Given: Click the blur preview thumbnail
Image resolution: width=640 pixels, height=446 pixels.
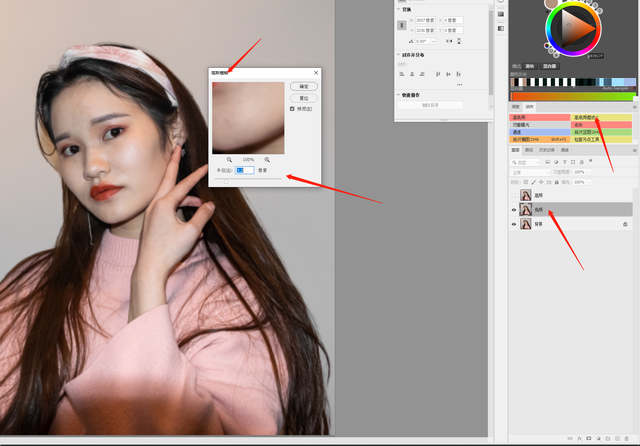Looking at the screenshot, I should pos(248,118).
